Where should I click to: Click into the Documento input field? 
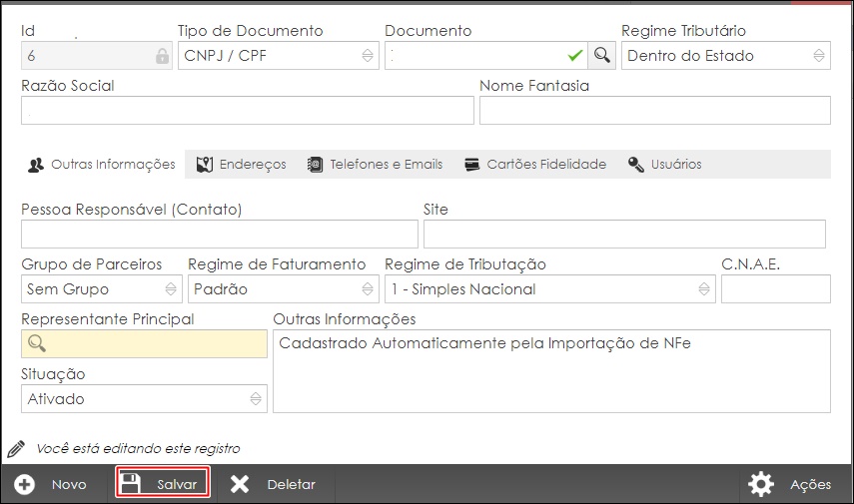tap(485, 56)
